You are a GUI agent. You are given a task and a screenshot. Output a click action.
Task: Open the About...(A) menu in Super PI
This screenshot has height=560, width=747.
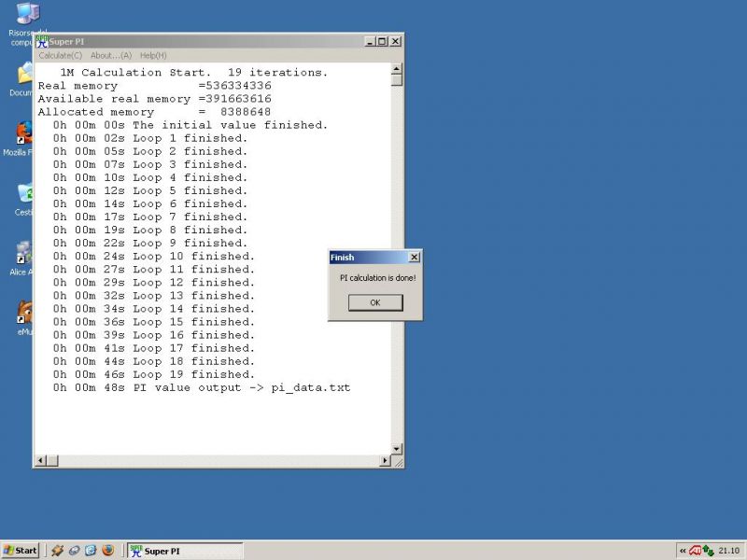(111, 56)
